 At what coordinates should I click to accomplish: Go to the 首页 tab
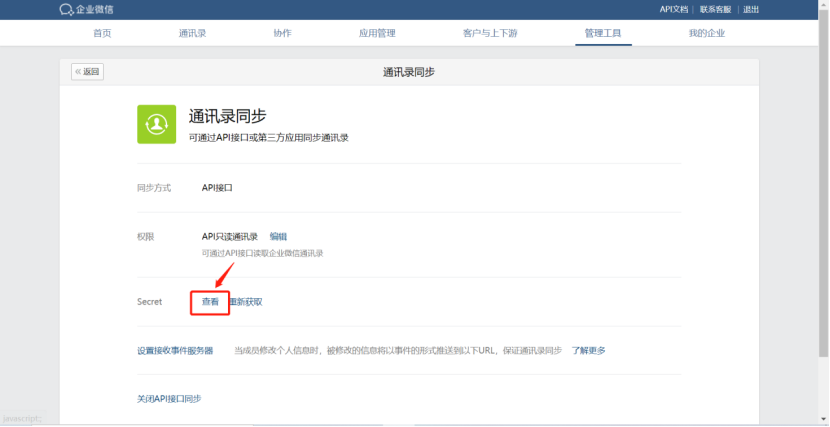102,33
